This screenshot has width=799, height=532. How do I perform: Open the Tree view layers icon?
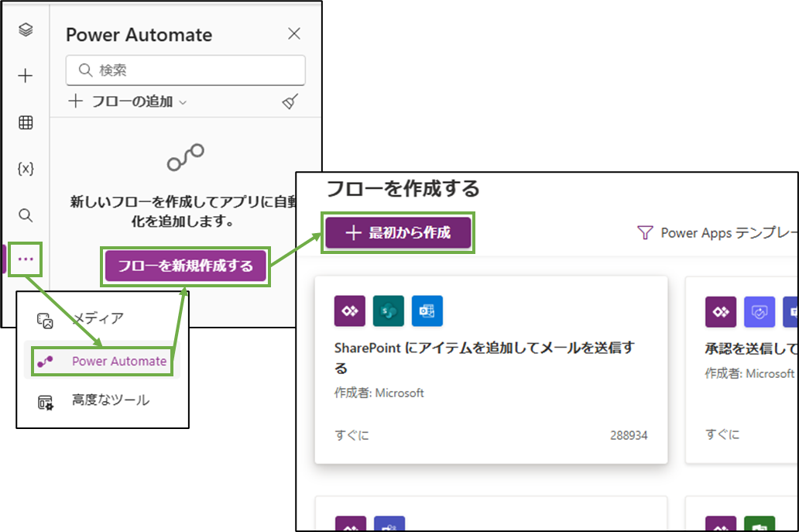pyautogui.click(x=26, y=29)
